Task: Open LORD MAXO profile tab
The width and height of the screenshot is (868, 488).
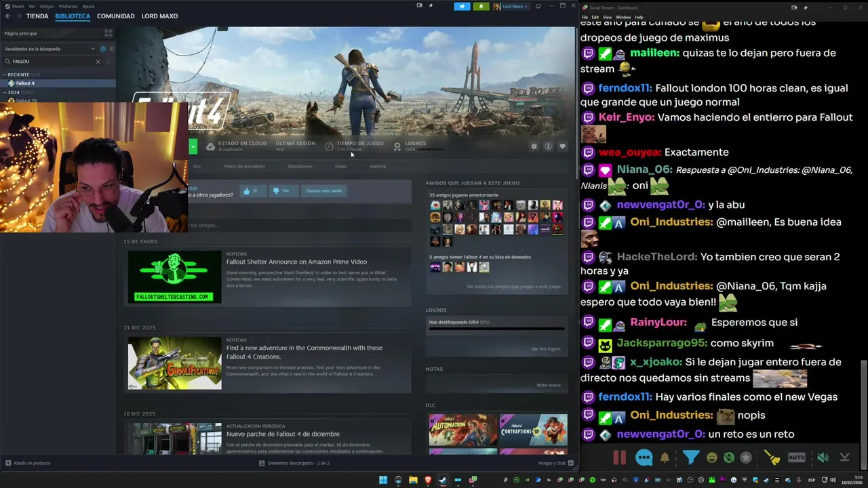Action: 159,16
